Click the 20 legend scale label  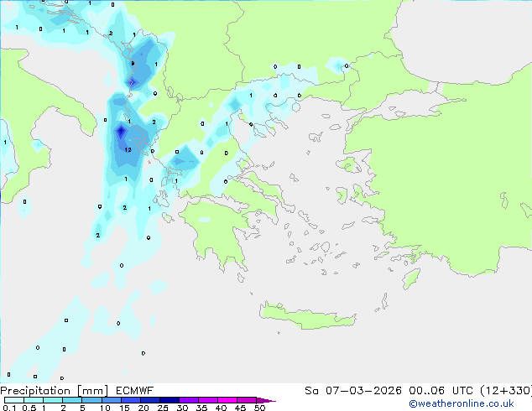[143, 408]
